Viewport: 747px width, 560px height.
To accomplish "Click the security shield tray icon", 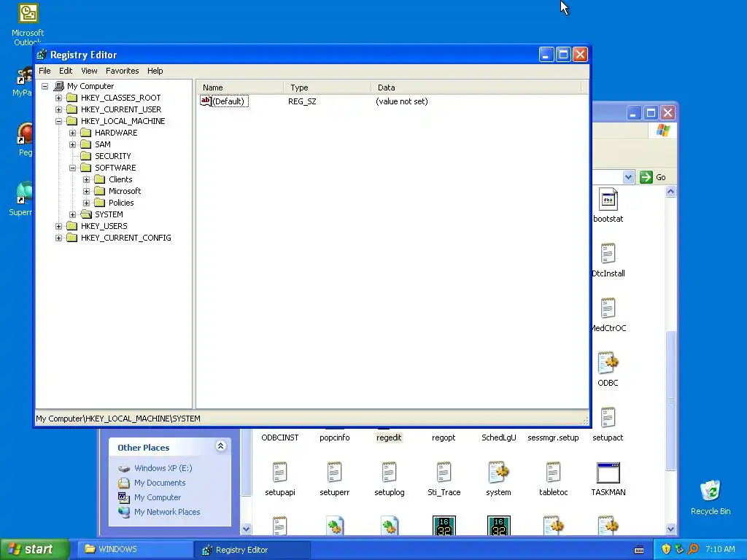I will coord(666,549).
